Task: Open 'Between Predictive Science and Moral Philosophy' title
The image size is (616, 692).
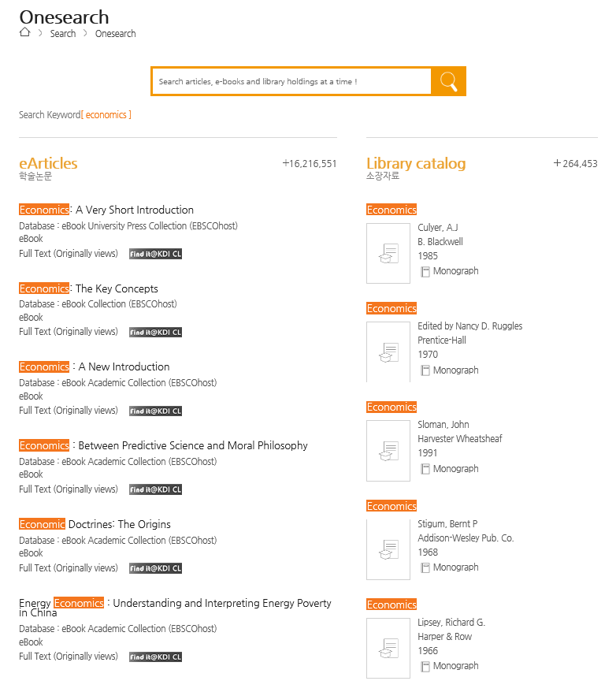Action: [x=192, y=445]
